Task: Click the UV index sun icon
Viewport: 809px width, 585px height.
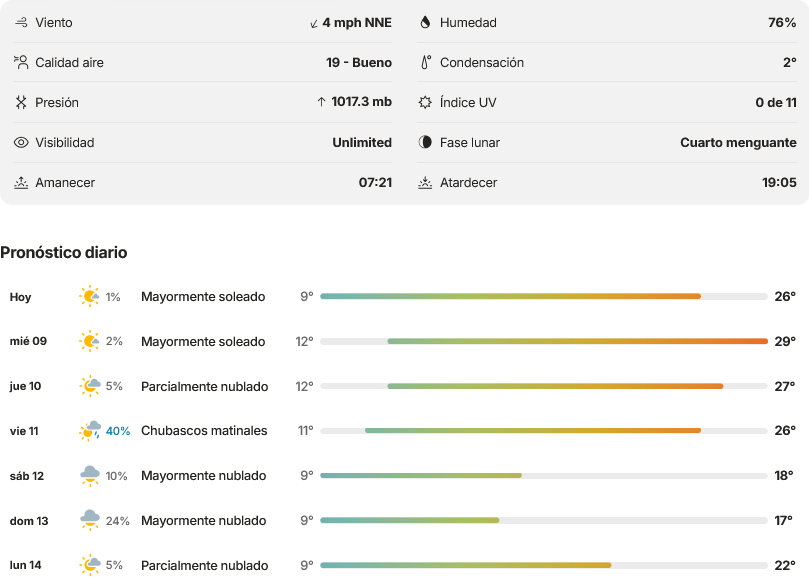Action: pos(425,102)
